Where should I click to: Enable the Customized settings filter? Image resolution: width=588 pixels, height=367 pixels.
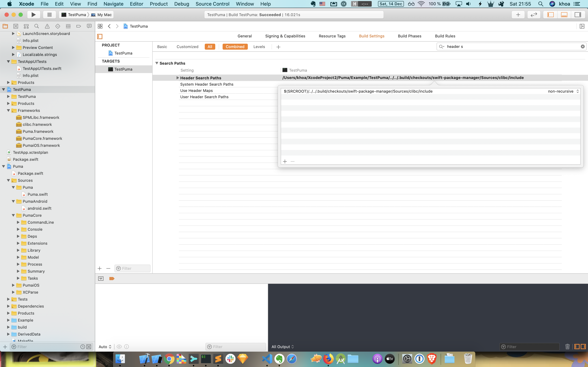187,46
